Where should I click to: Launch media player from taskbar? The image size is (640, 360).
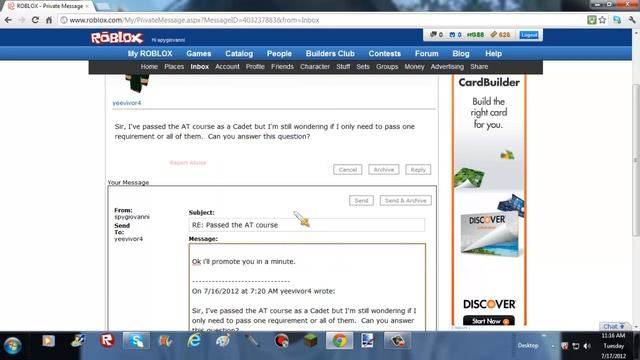click(x=48, y=341)
